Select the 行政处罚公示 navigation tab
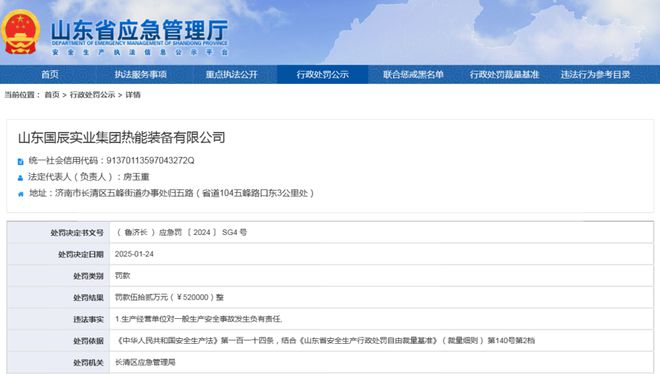 coord(322,74)
